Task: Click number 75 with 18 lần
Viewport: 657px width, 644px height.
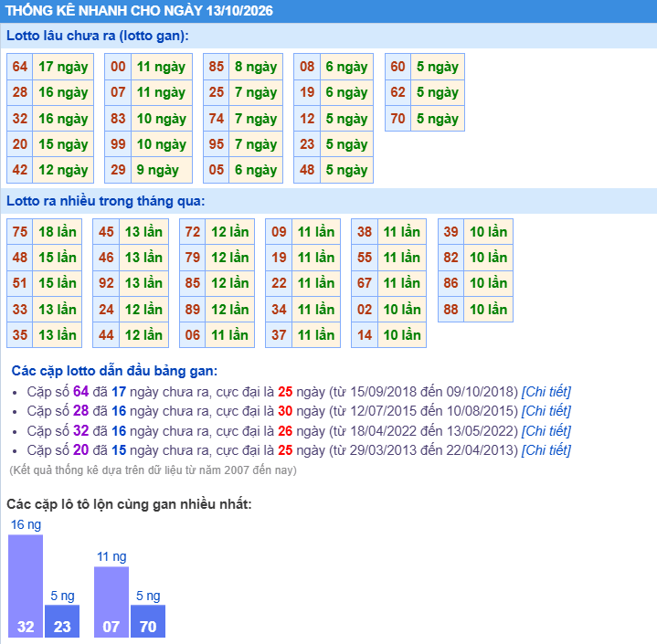Action: point(20,232)
